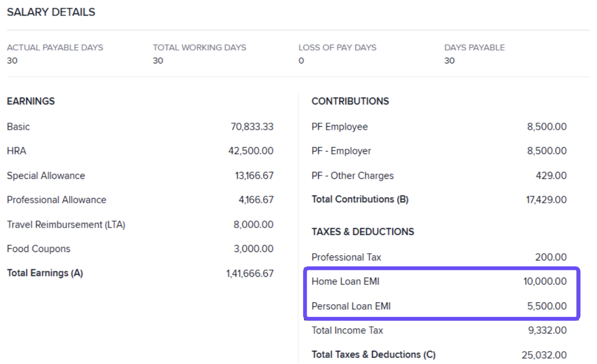Click the Food Coupons amount 3,000.00
Image resolution: width=597 pixels, height=364 pixels.
[x=253, y=249]
